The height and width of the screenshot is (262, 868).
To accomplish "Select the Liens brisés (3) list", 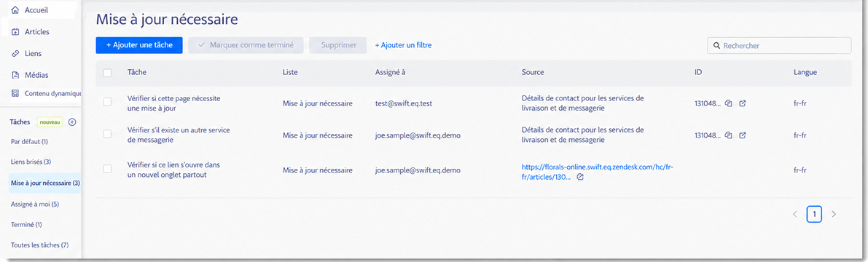I will [31, 162].
